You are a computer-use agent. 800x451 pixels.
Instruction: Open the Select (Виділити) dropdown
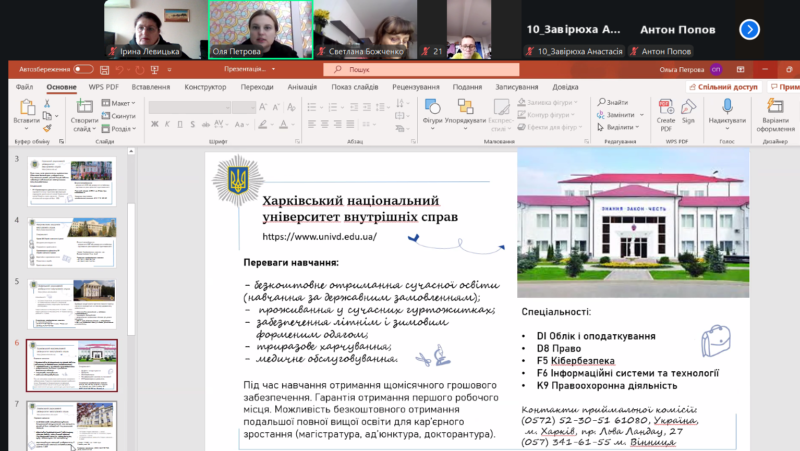620,127
